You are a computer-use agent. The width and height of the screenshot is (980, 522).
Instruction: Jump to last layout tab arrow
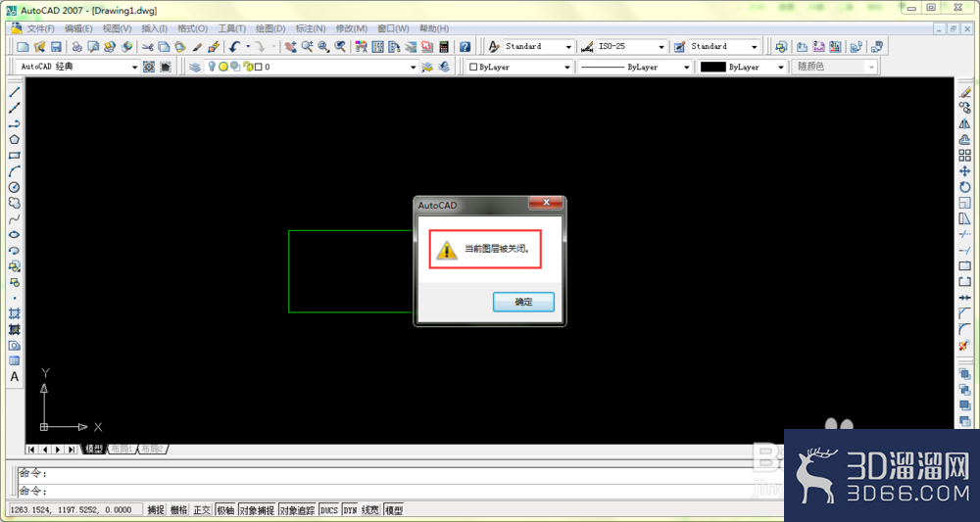[72, 449]
